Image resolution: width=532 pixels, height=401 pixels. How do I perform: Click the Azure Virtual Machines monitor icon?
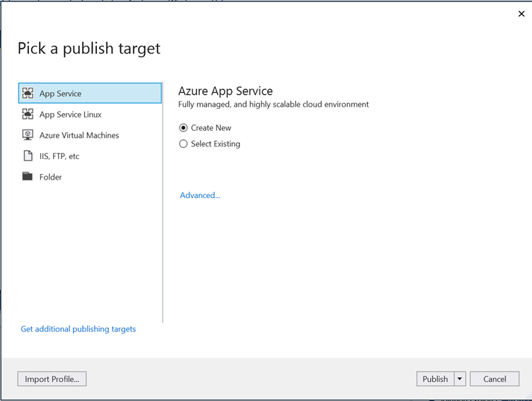pyautogui.click(x=28, y=135)
